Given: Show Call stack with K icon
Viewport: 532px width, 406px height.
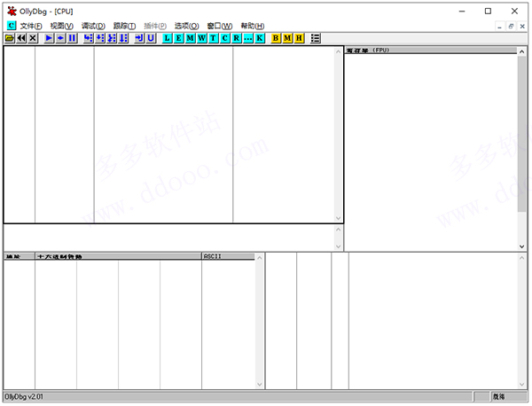Looking at the screenshot, I should pyautogui.click(x=260, y=38).
